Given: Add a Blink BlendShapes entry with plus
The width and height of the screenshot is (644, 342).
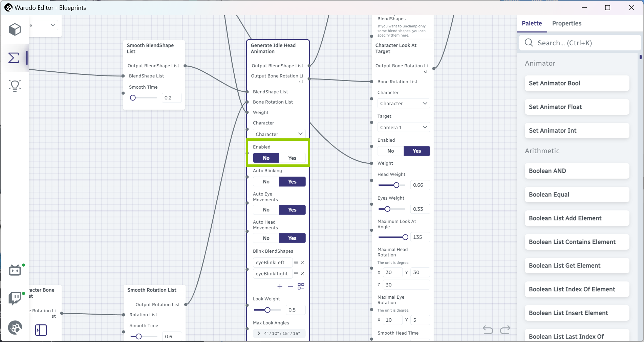Looking at the screenshot, I should (x=280, y=287).
